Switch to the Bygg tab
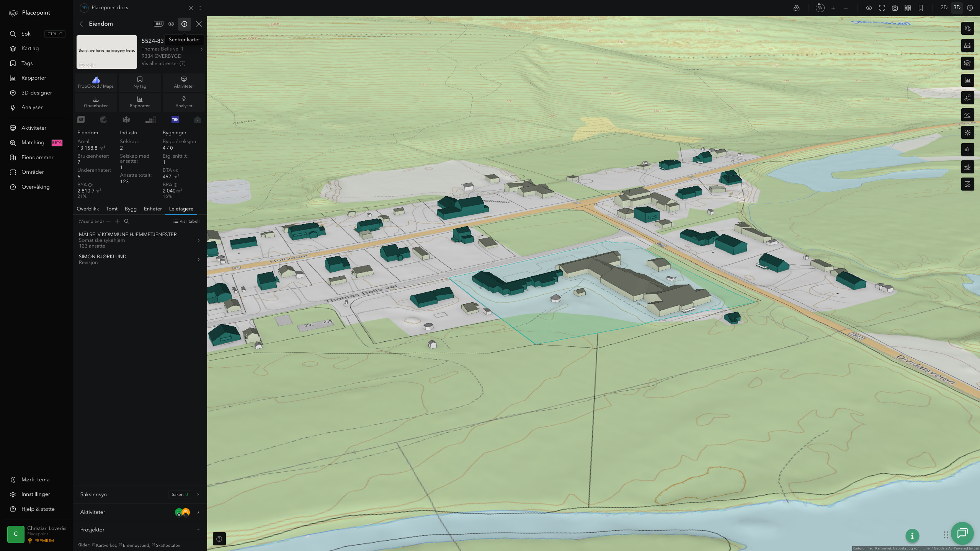 (131, 209)
